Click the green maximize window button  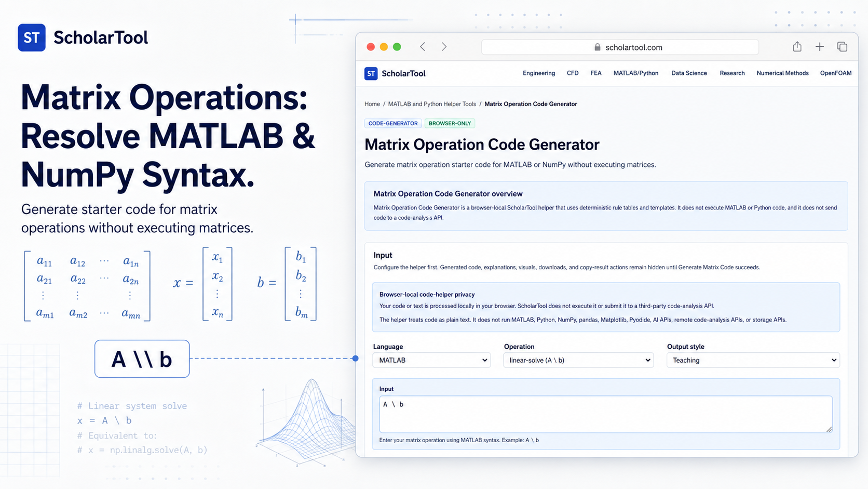point(397,47)
